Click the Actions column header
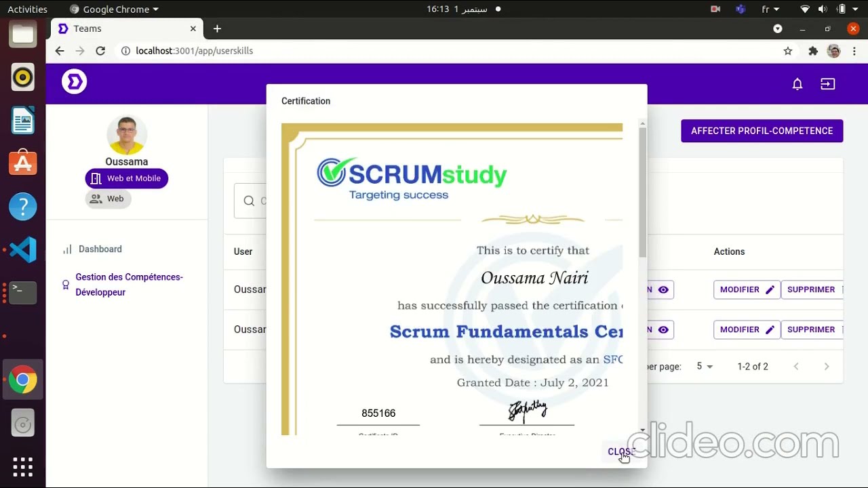Screen dimensions: 868x488 [x=729, y=251]
